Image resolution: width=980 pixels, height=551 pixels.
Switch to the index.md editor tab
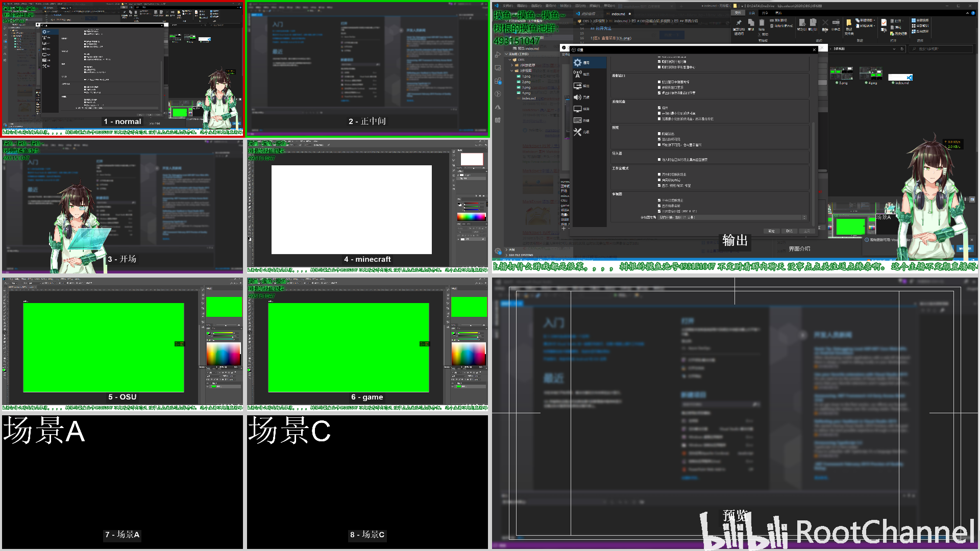[619, 14]
